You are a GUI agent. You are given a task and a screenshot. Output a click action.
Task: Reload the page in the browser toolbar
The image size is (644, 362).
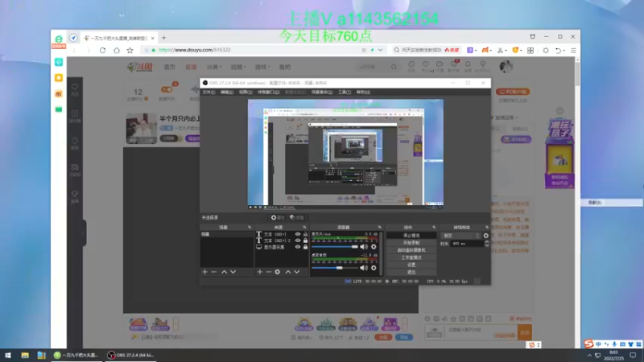pyautogui.click(x=103, y=50)
